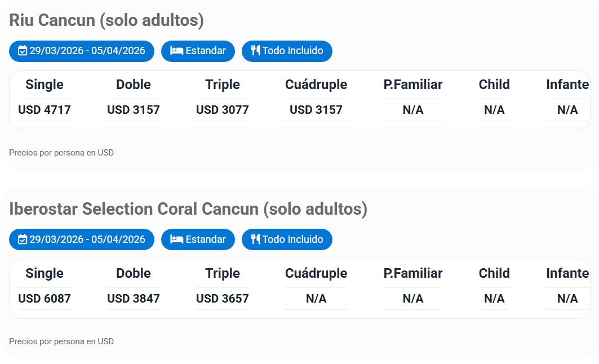599x364 pixels.
Task: Select Iberostar Doble price USD 3847
Action: point(134,299)
